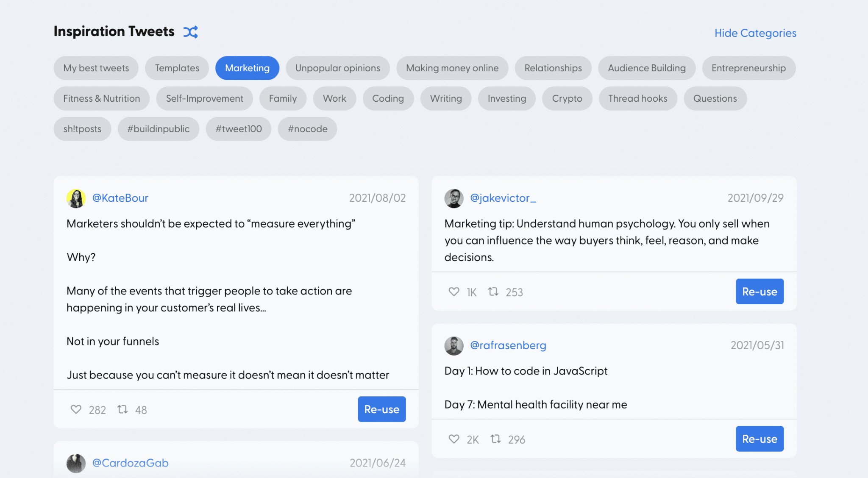868x478 pixels.
Task: Choose the Crypto category
Action: pos(567,98)
